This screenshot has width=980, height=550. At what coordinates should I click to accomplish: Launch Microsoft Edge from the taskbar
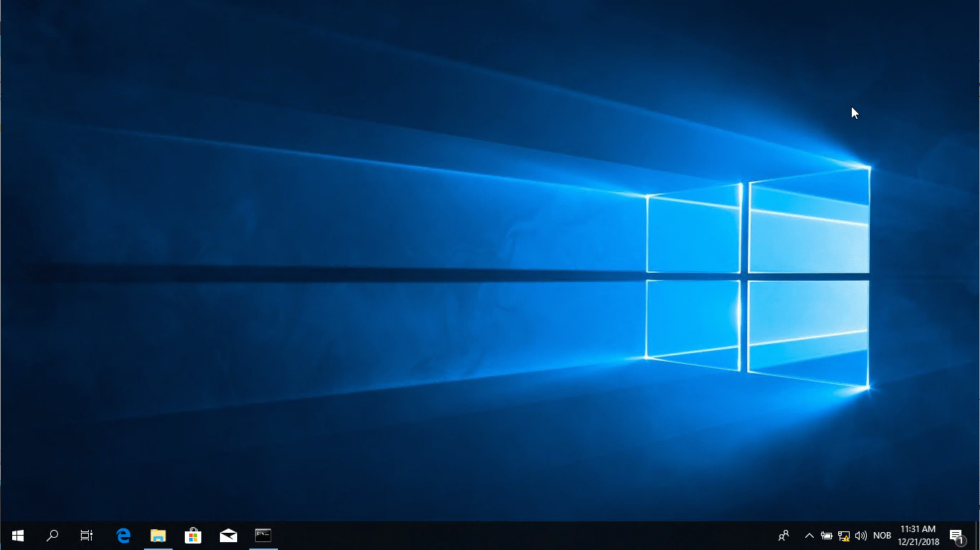[x=123, y=535]
